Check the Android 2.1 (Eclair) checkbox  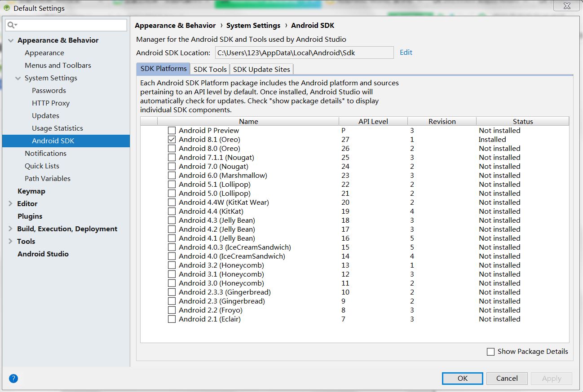coord(172,319)
